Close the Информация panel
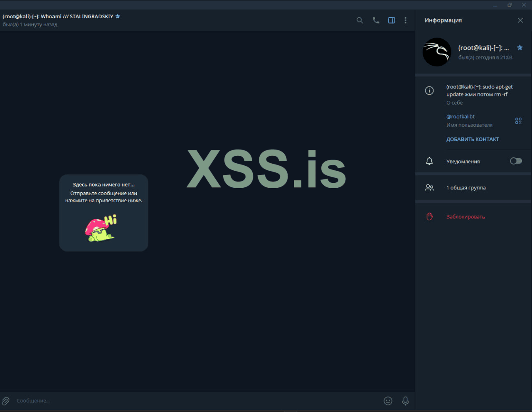Image resolution: width=532 pixels, height=412 pixels. click(520, 20)
